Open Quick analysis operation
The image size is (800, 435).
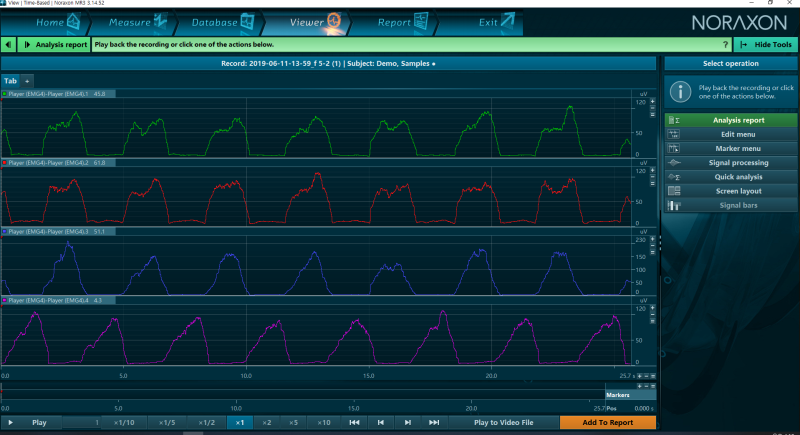(x=731, y=177)
